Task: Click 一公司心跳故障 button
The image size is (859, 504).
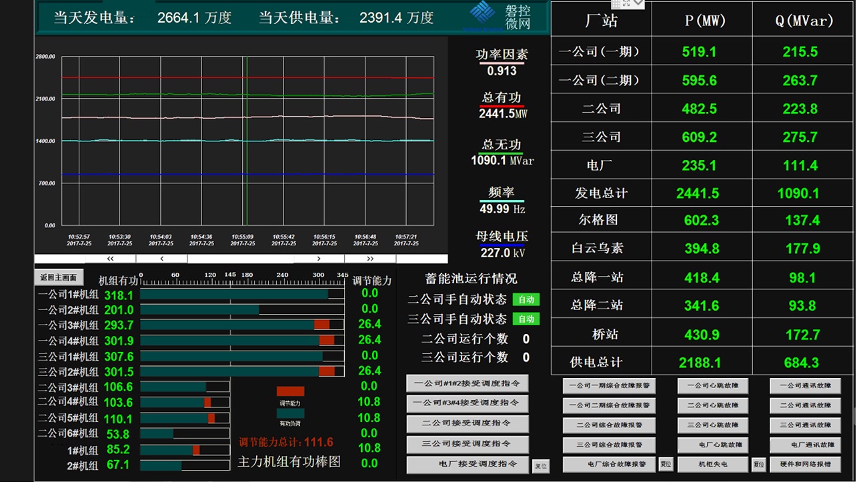Action: coord(713,385)
